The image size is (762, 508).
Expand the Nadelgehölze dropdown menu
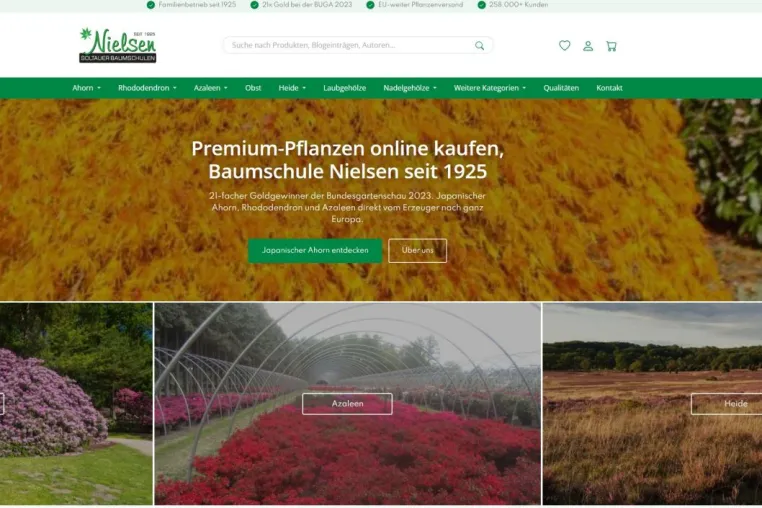coord(410,88)
